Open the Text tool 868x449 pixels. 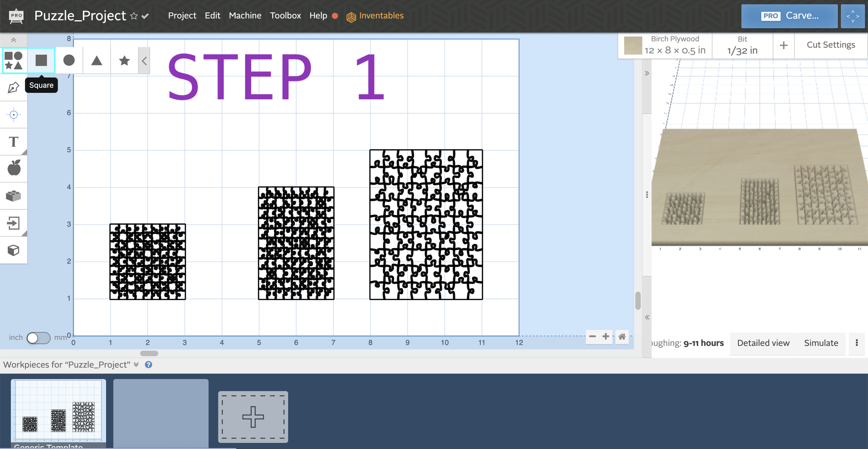pos(13,142)
